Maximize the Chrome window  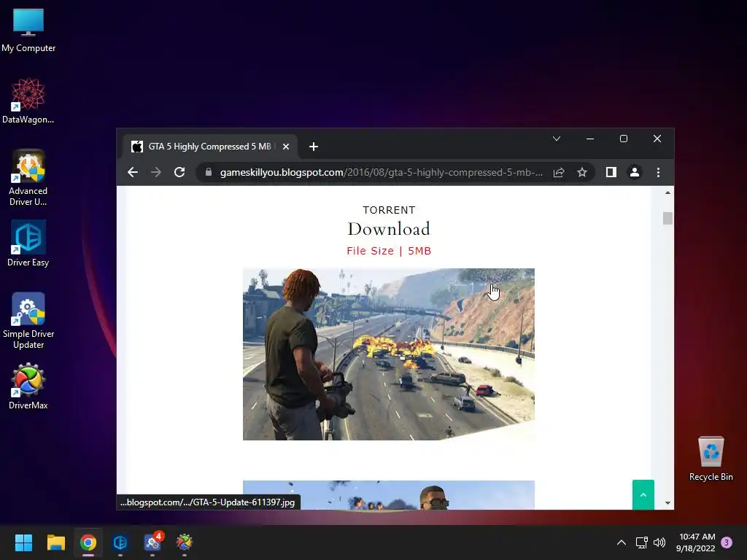pos(623,139)
